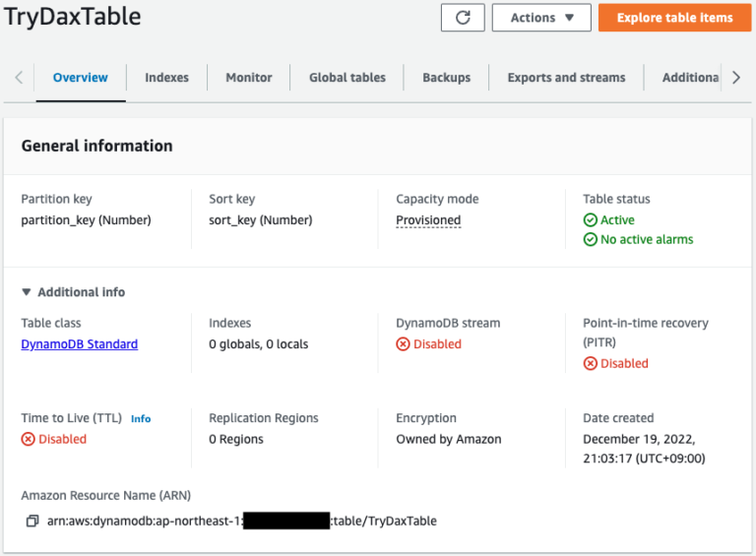Viewport: 756px width, 556px height.
Task: Open the Monitor tab
Action: coord(248,78)
